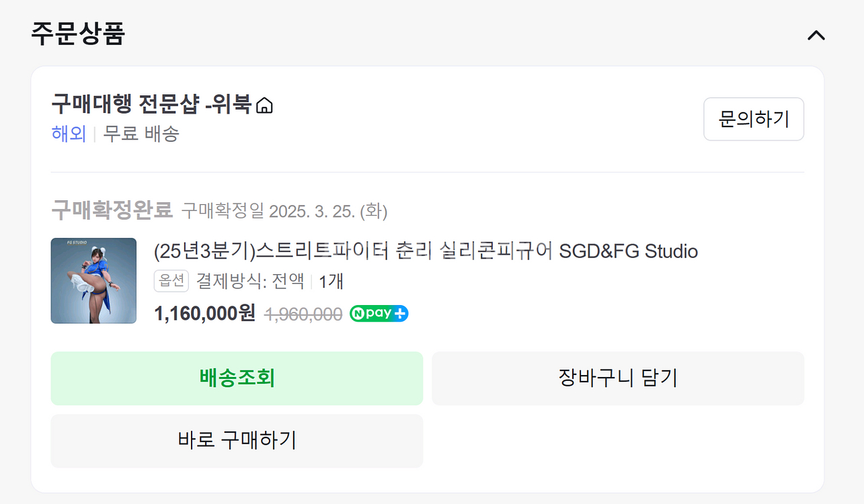Select the blue 해외 label
864x504 pixels.
pos(69,134)
